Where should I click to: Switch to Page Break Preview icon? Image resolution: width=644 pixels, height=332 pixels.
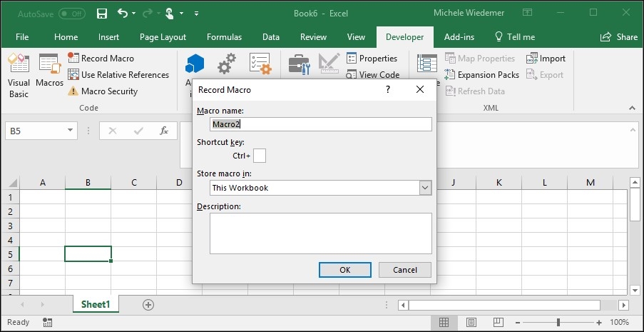pyautogui.click(x=499, y=322)
